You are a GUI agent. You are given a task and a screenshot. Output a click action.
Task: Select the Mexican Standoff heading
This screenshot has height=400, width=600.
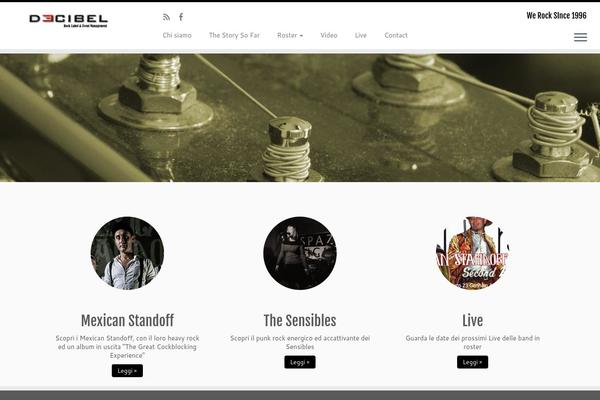127,321
